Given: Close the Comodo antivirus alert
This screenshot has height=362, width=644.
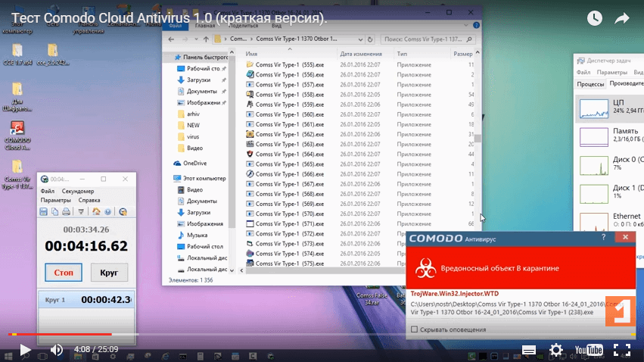Looking at the screenshot, I should 625,237.
